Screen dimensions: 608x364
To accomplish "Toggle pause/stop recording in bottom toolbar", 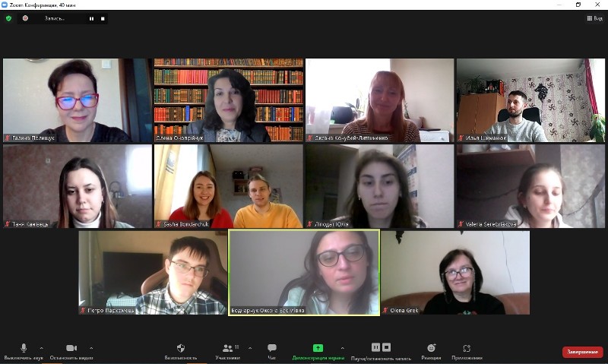I will pos(381,351).
